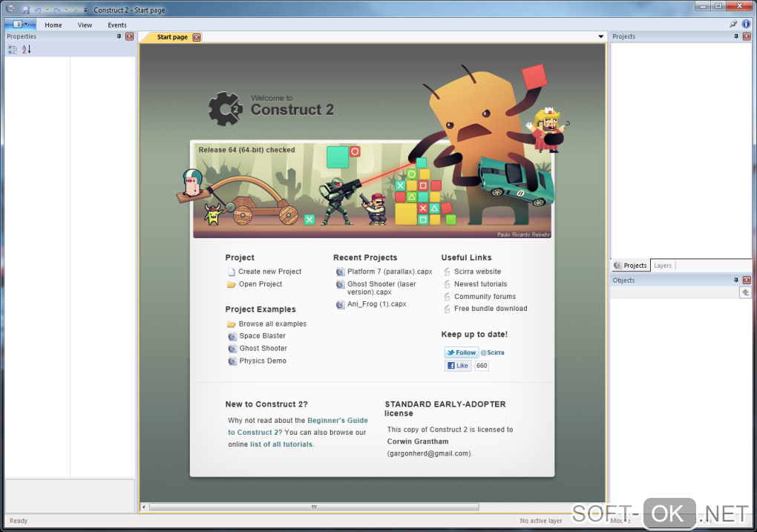Sort properties by category
This screenshot has height=532, width=757.
pyautogui.click(x=13, y=49)
